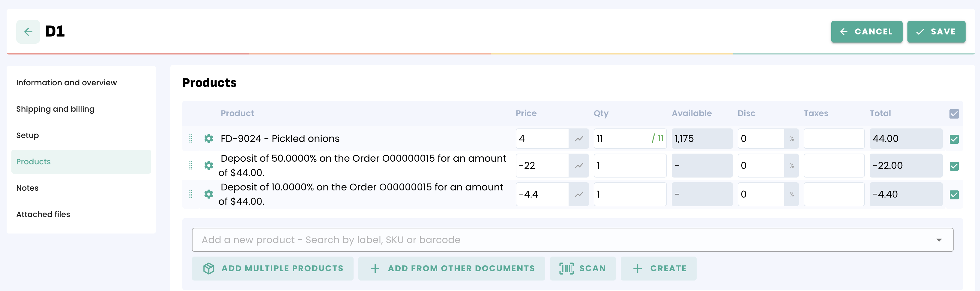Screen dimensions: 980x291
Task: Click the back arrow next to D1
Action: (28, 32)
